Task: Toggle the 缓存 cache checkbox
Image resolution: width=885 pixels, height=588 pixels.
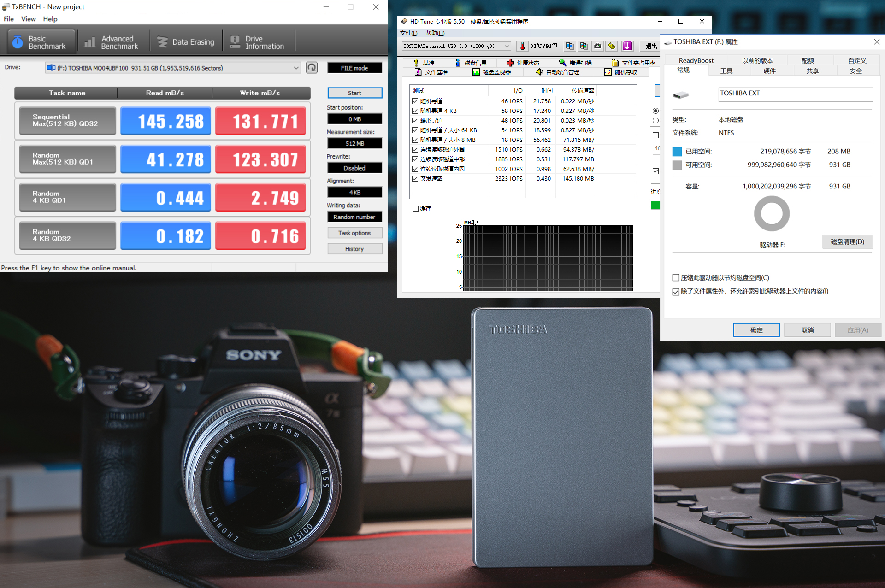Action: (415, 209)
